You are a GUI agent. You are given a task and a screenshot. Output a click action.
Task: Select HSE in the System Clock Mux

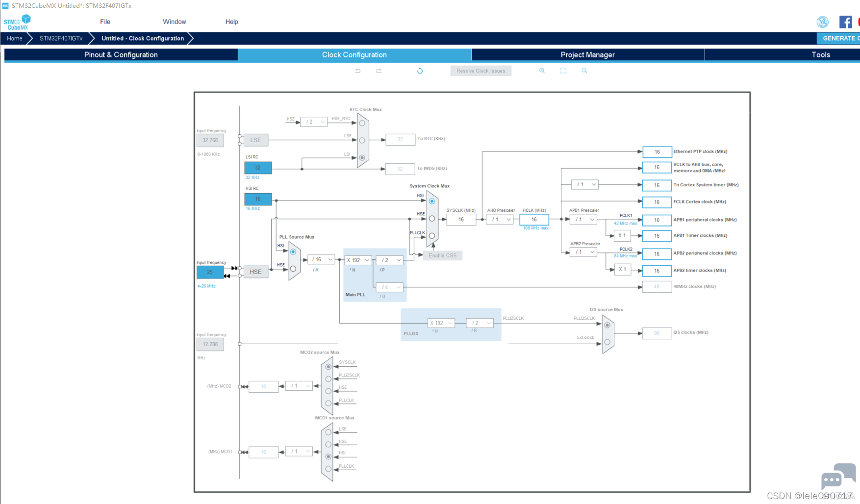(432, 219)
